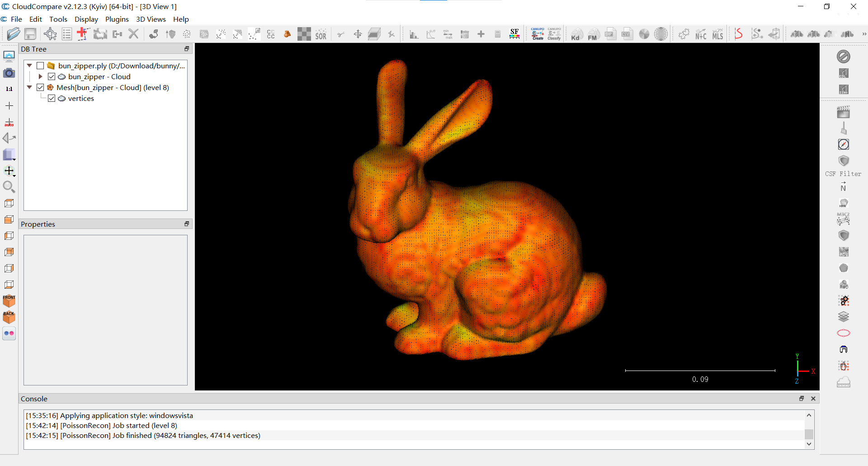The height and width of the screenshot is (466, 868).
Task: Click the label connected components CC icon
Action: [x=271, y=34]
